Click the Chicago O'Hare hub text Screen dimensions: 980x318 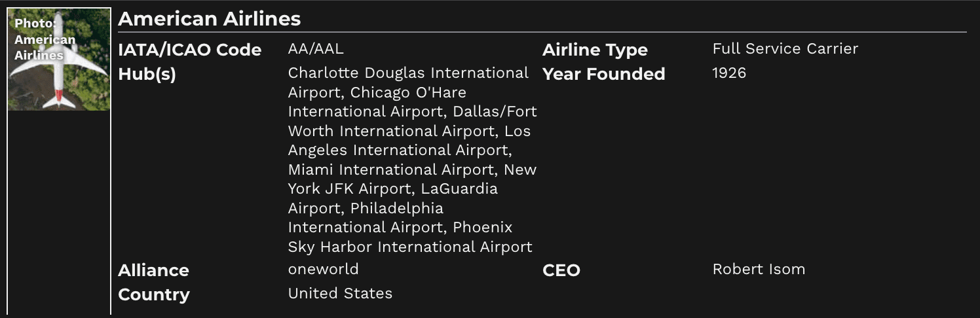(408, 92)
